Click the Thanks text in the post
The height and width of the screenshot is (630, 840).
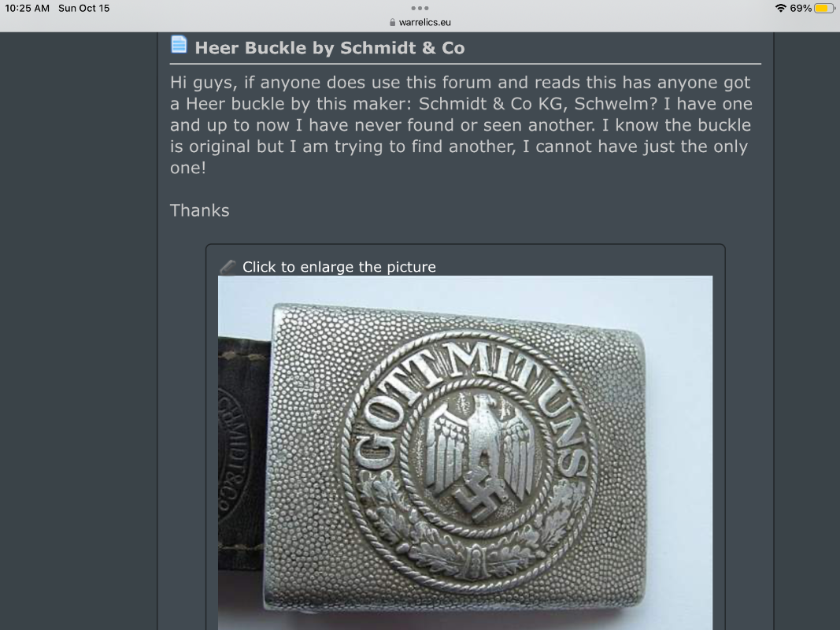199,210
